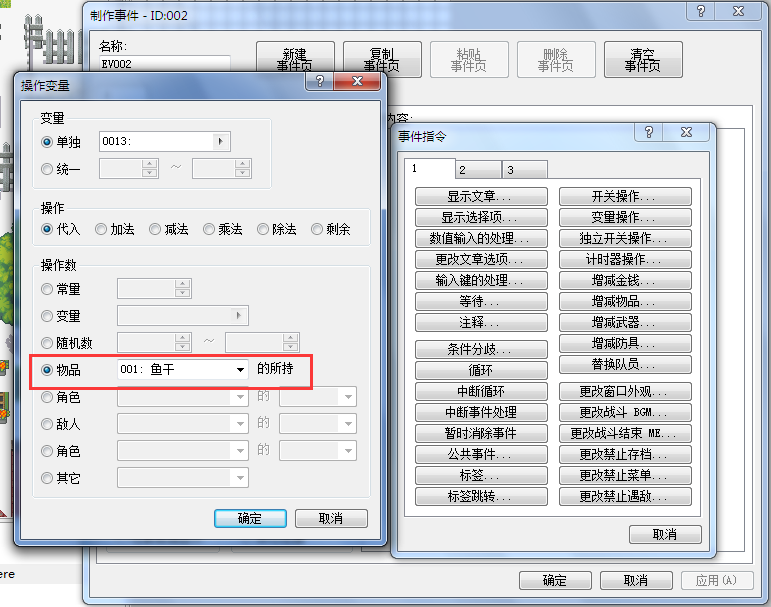Select the 统一 variable range radio button
Screen dimensions: 771x607
(x=47, y=169)
